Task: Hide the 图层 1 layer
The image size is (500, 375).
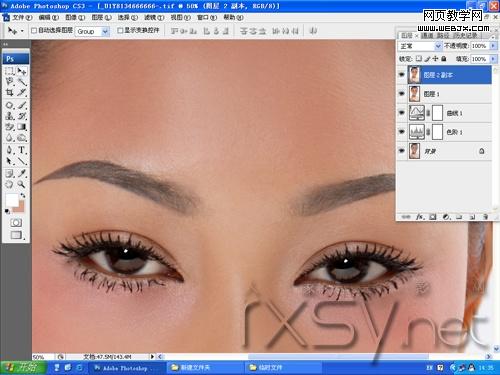Action: pyautogui.click(x=402, y=94)
